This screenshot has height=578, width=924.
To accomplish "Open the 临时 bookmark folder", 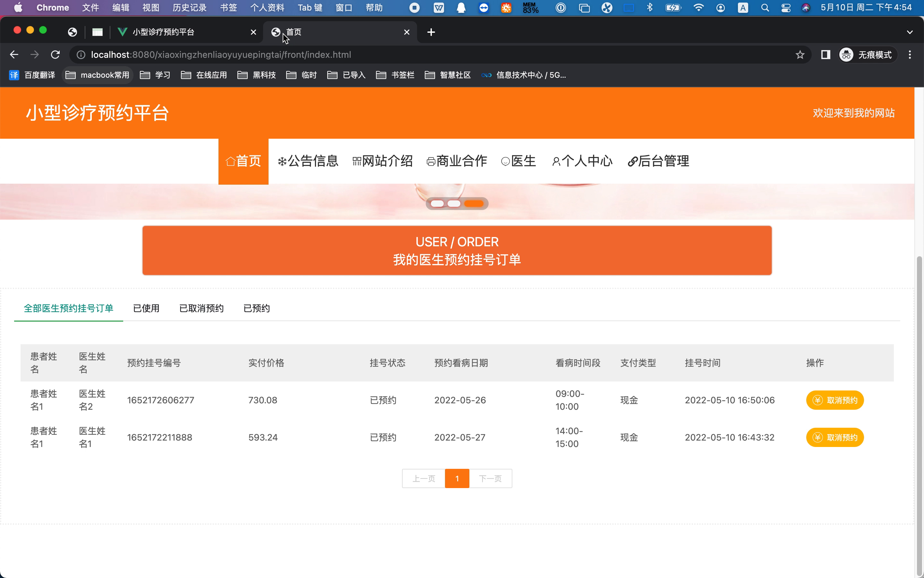I will 302,75.
